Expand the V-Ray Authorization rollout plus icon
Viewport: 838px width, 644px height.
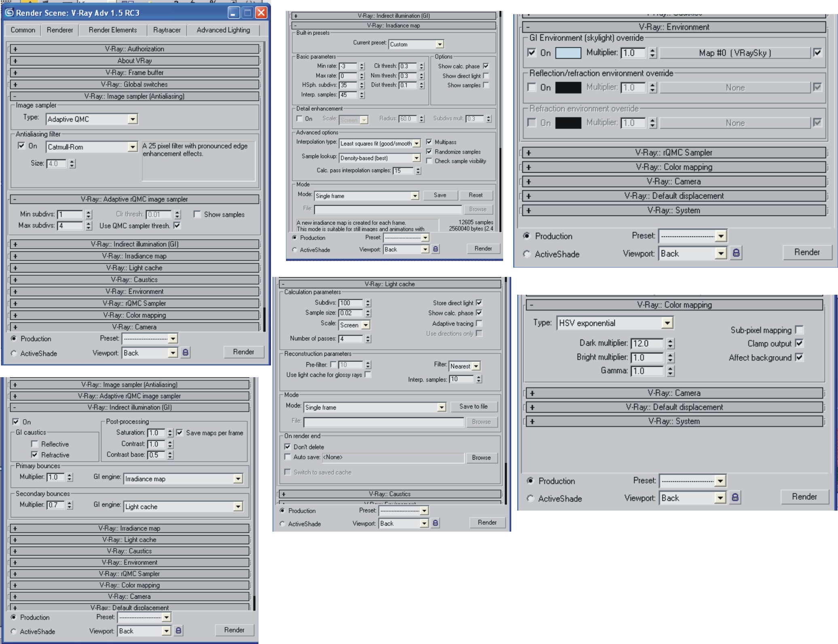pos(15,49)
